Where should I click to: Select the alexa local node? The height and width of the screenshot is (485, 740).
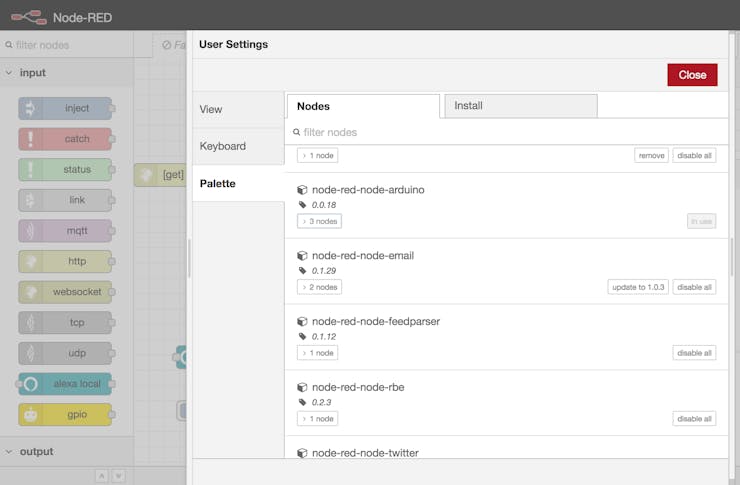(x=66, y=384)
